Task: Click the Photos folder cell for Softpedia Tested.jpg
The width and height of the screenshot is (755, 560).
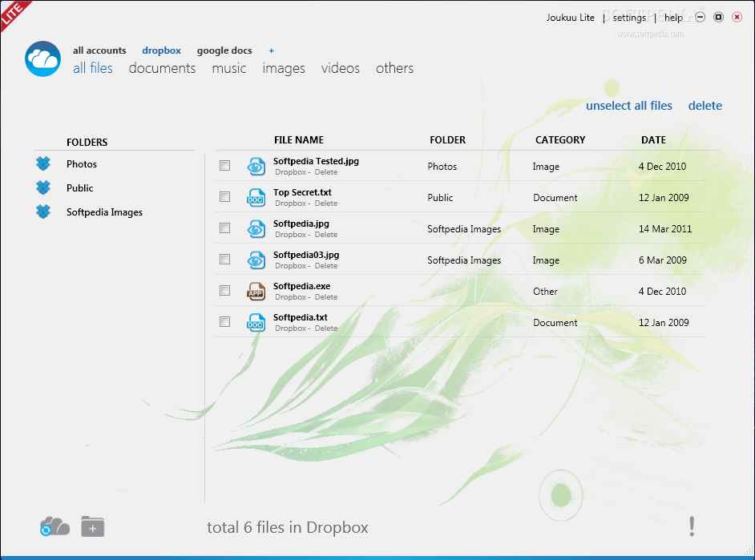Action: 442,167
